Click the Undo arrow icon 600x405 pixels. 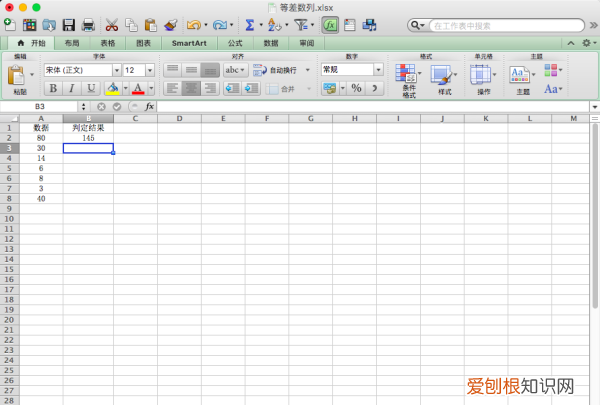click(x=193, y=24)
